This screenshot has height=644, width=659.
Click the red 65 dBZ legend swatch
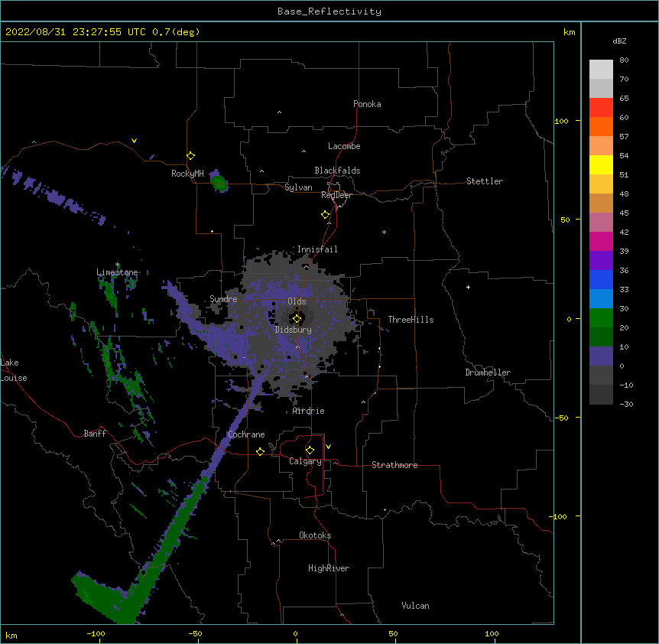tap(601, 108)
